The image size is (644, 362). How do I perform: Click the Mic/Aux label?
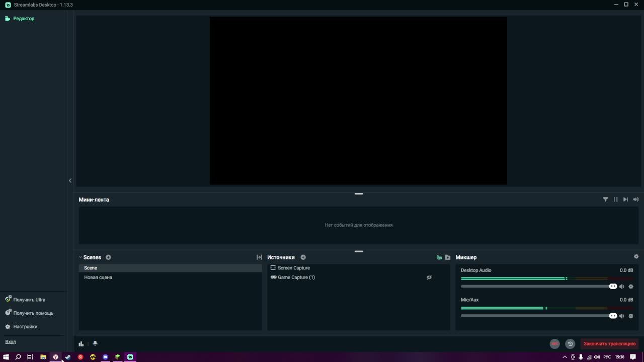click(469, 300)
